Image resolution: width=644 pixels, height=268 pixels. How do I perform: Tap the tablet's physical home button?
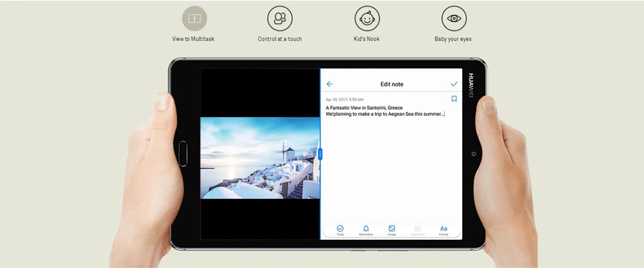(x=182, y=154)
